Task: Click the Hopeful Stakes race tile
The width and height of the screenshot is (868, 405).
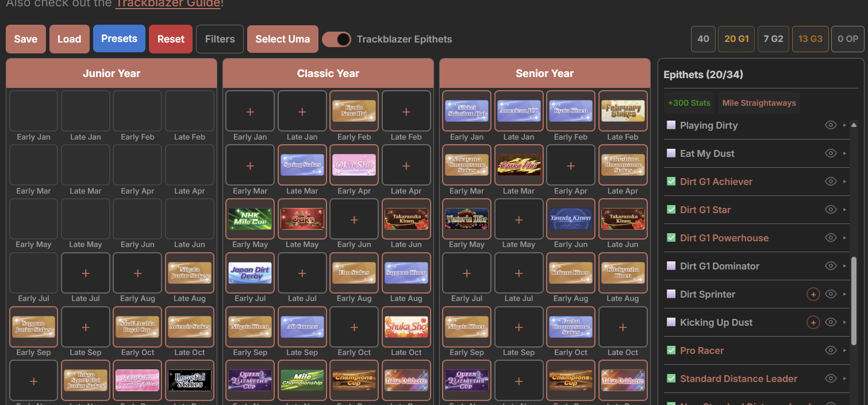Action: point(190,380)
